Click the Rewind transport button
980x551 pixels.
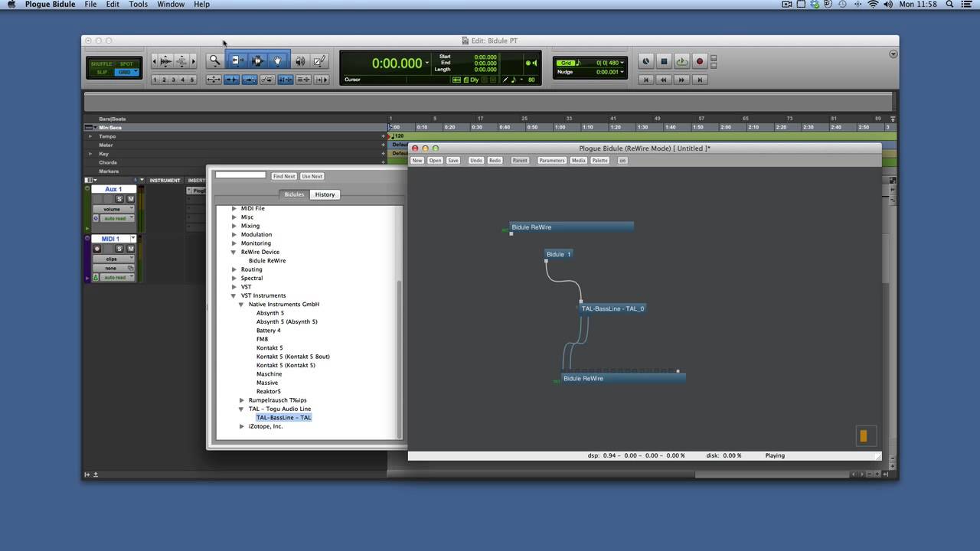click(664, 80)
